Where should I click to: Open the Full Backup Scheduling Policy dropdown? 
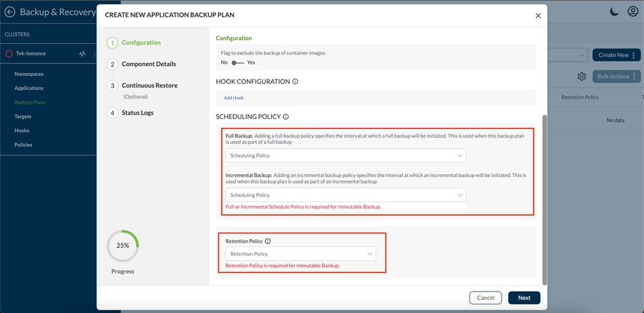346,155
